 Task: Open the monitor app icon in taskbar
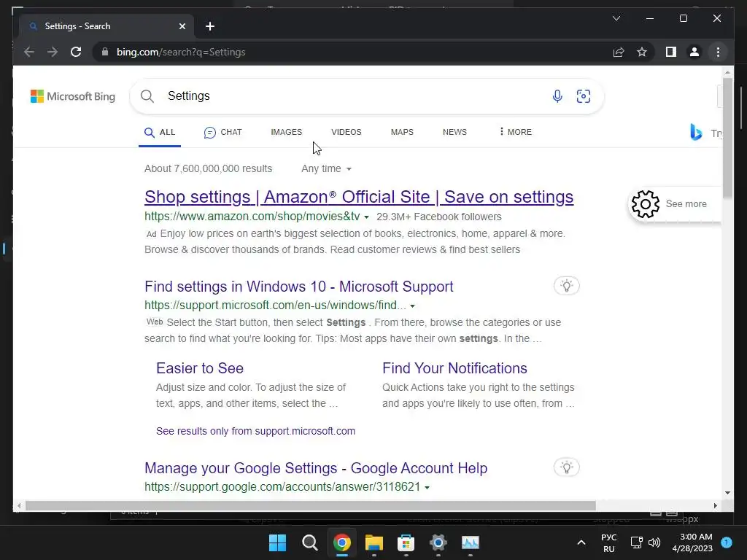pyautogui.click(x=471, y=542)
